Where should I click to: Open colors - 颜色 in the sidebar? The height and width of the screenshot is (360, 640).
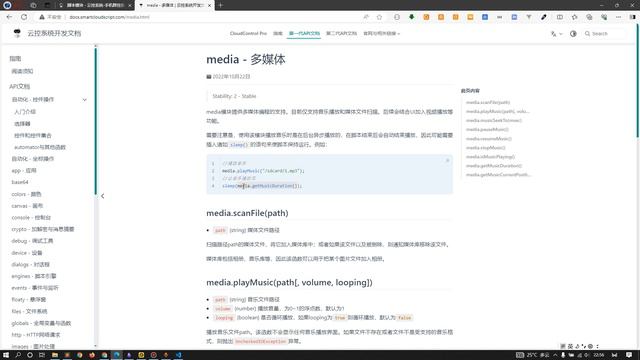click(27, 194)
